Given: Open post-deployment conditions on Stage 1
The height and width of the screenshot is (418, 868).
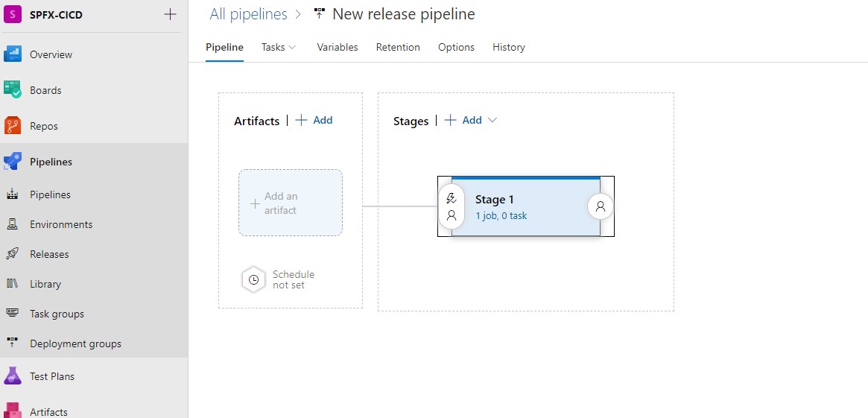Looking at the screenshot, I should click(x=601, y=206).
